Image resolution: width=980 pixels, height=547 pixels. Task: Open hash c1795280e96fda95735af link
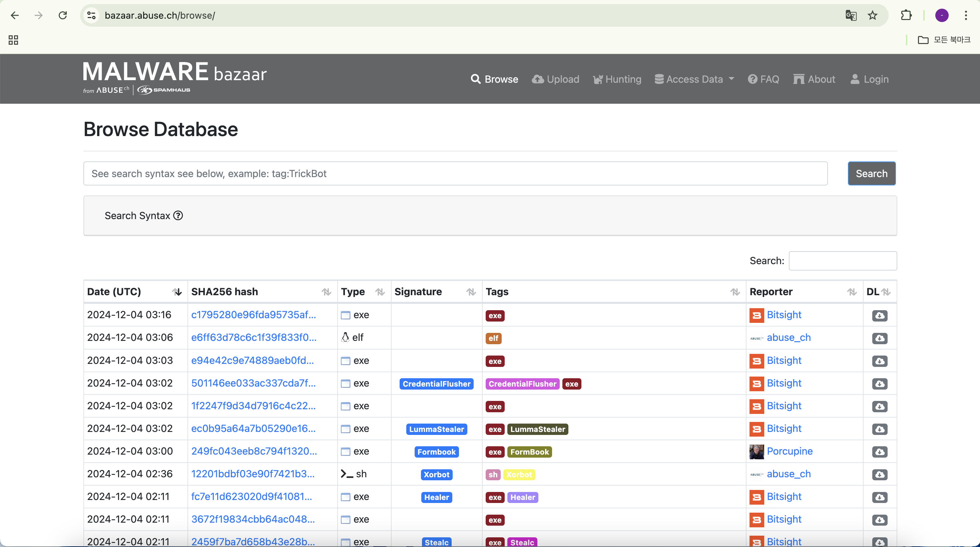coord(254,315)
